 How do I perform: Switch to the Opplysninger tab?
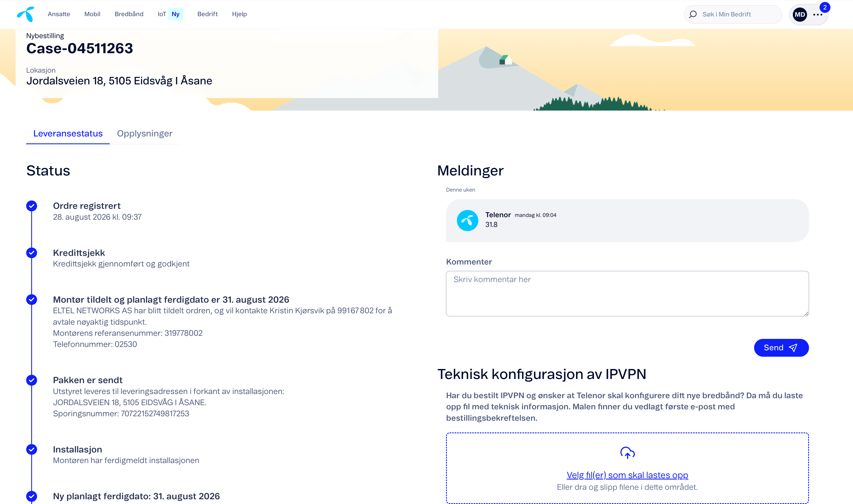[x=145, y=133]
